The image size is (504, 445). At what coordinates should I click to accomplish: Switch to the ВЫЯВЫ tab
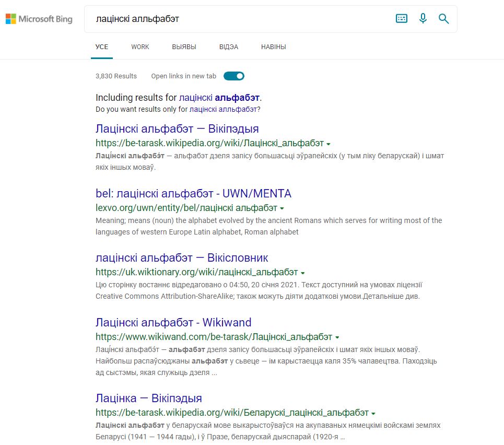click(184, 46)
